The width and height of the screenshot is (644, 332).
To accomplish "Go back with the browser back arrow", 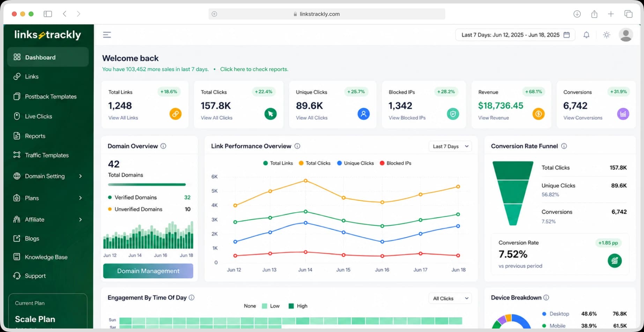I will click(x=65, y=14).
